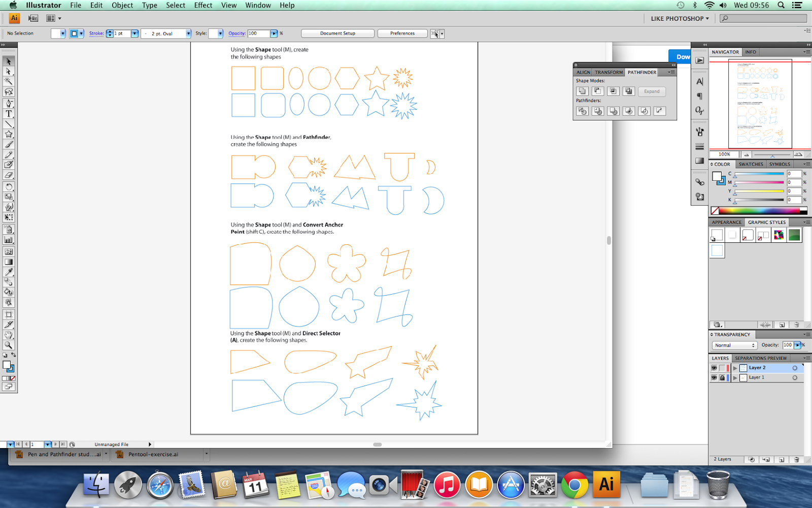Click the Divide icon under Pathfinders
The height and width of the screenshot is (508, 812).
point(583,111)
